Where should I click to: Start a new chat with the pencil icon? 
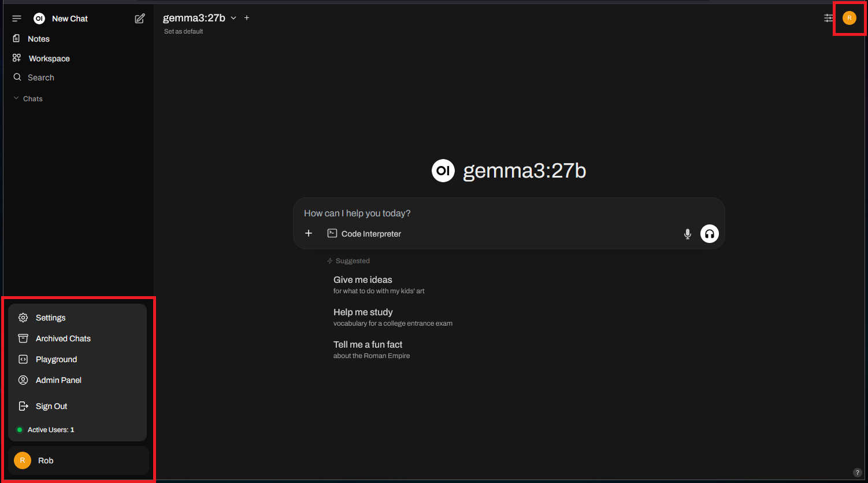tap(140, 19)
